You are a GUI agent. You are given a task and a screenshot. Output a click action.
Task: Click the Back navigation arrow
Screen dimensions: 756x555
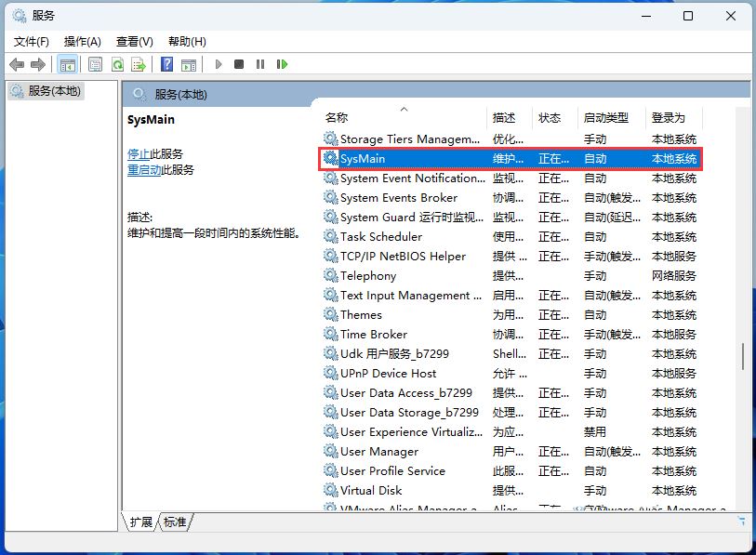(15, 64)
